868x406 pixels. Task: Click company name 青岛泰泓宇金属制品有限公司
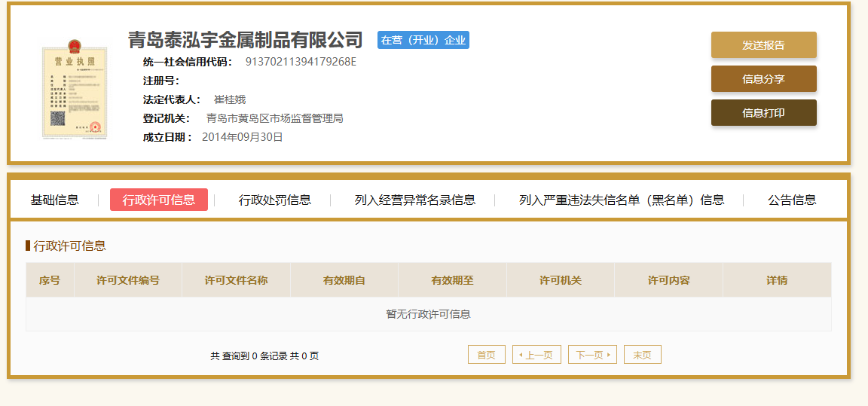245,40
